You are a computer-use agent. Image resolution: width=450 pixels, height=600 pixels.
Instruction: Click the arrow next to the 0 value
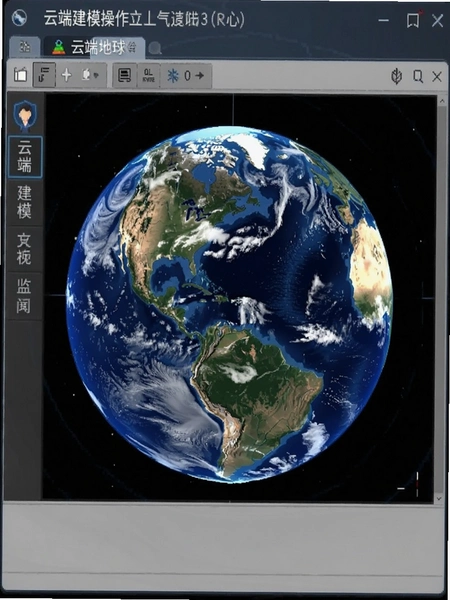pyautogui.click(x=199, y=75)
